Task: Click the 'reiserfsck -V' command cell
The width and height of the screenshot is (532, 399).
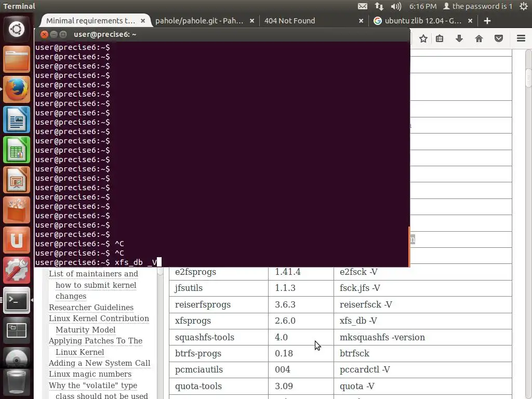Action: [423, 304]
